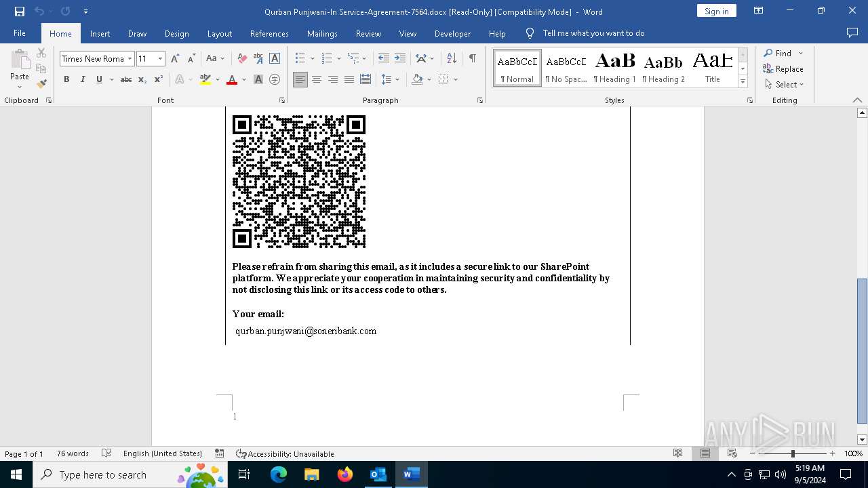Switch to the Insert tab
The image size is (868, 488).
[100, 33]
